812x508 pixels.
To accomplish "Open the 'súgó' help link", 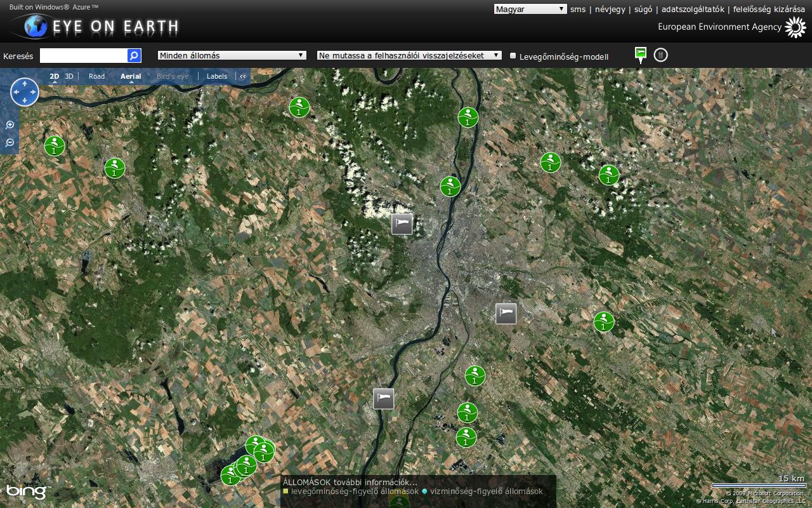I will [643, 10].
